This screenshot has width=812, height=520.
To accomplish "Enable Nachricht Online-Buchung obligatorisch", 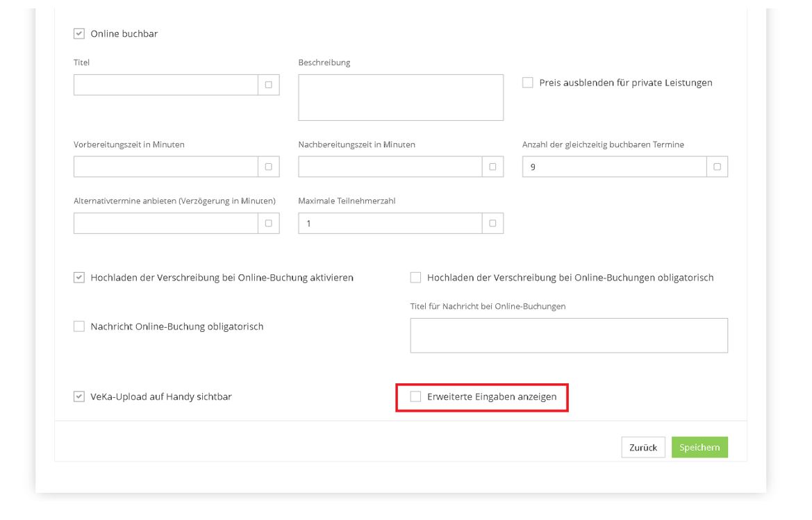I will (x=78, y=326).
